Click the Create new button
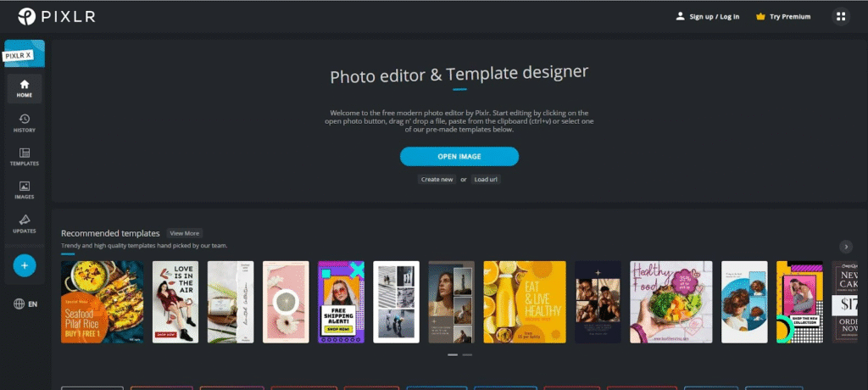This screenshot has width=868, height=390. 437,180
